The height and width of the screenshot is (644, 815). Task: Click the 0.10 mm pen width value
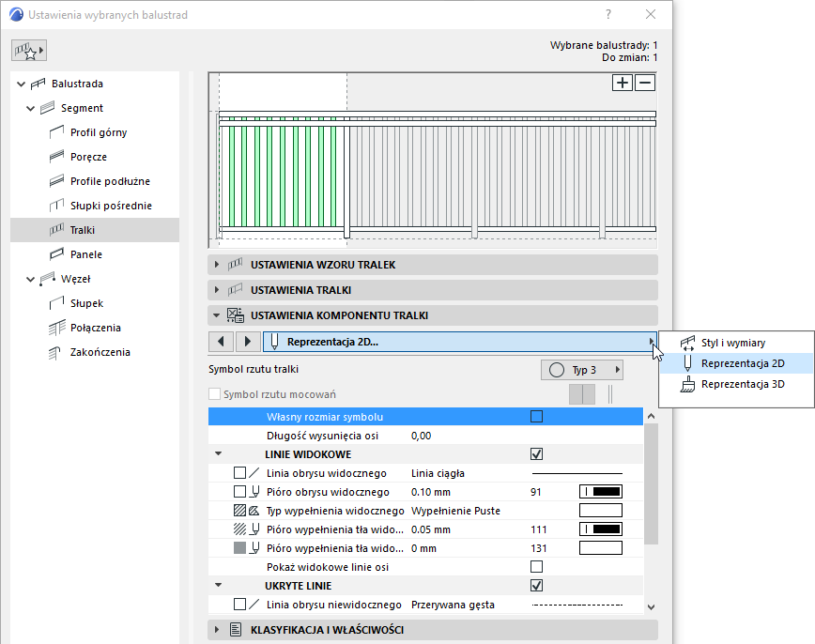(x=431, y=492)
